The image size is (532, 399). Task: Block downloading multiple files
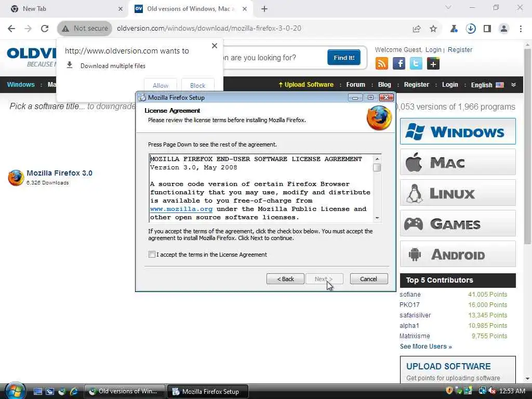197,86
